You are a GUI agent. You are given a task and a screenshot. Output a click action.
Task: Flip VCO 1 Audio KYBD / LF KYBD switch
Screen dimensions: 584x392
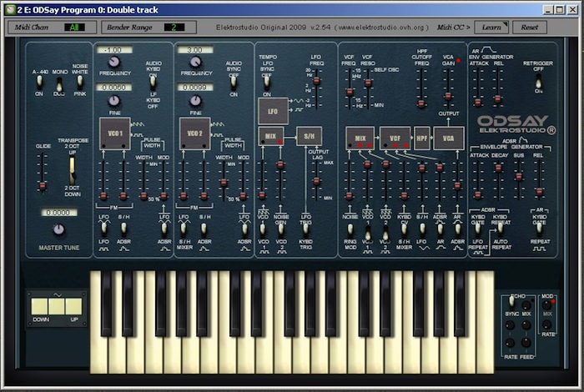pyautogui.click(x=153, y=83)
